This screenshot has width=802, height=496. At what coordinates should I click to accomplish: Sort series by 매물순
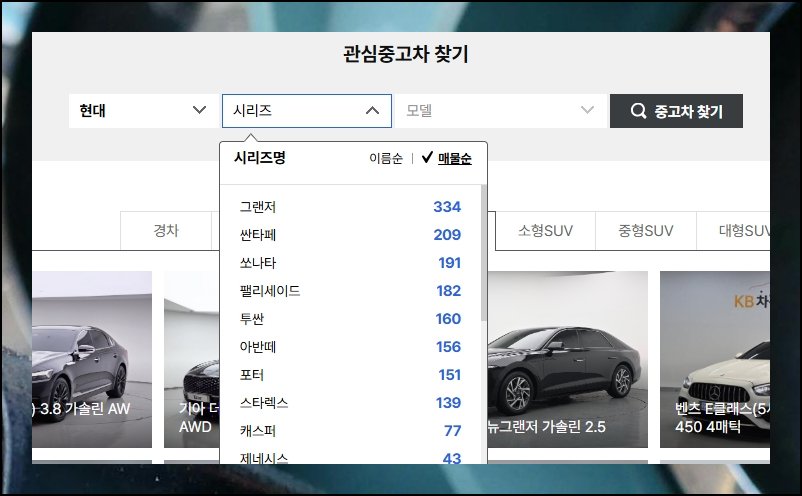pos(455,159)
